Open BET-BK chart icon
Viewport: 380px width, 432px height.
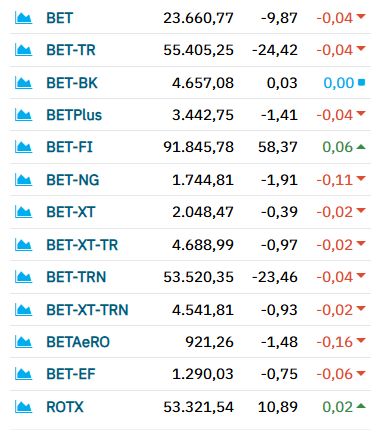(23, 83)
